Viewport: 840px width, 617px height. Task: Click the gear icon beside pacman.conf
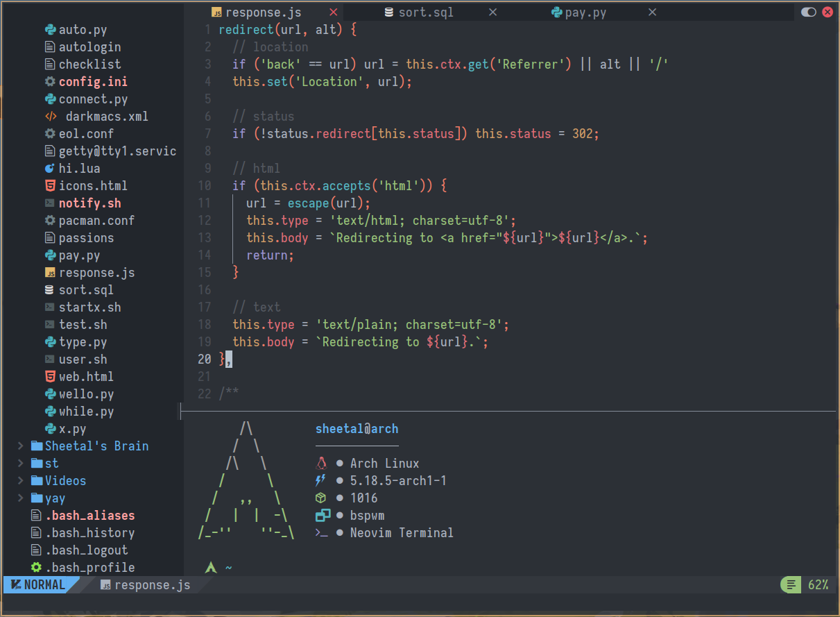[x=50, y=221]
